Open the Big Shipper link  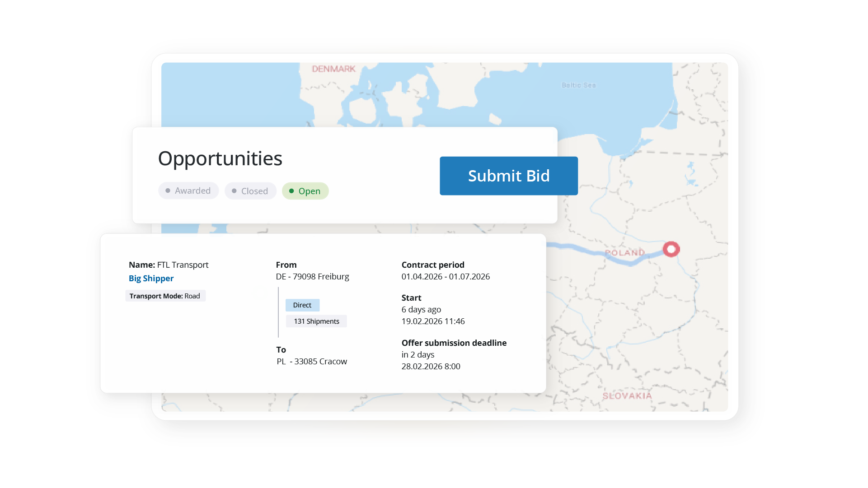point(151,279)
